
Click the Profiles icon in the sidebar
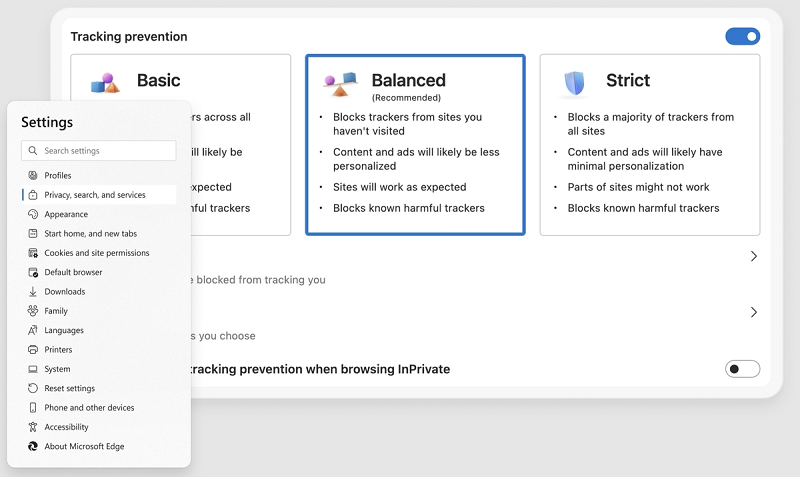point(33,176)
